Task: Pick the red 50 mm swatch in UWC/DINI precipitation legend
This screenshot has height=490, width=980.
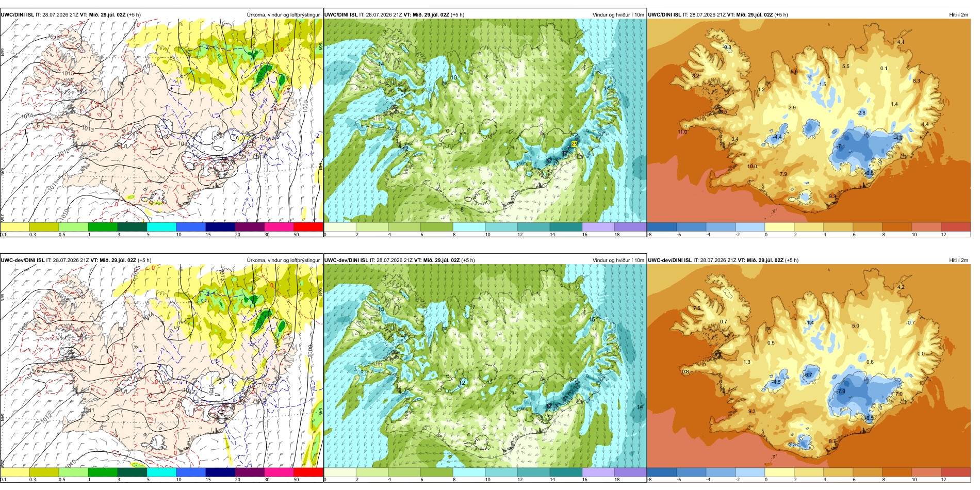Action: (x=308, y=227)
